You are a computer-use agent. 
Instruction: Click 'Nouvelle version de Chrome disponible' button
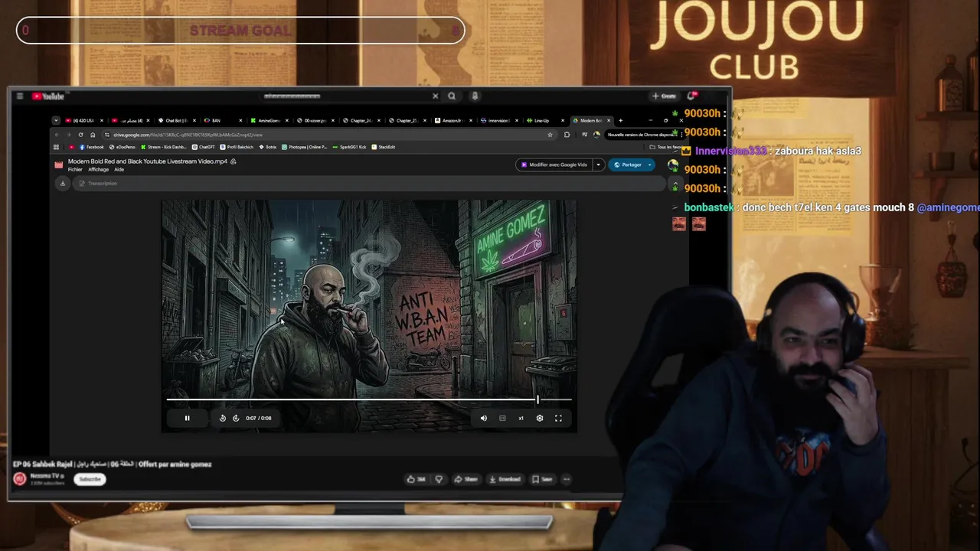coord(640,135)
